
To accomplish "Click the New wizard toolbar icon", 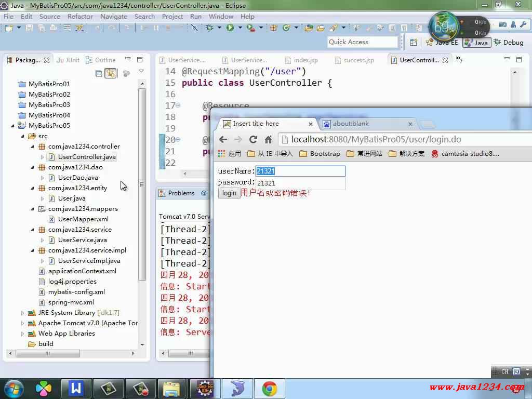I will (x=9, y=28).
